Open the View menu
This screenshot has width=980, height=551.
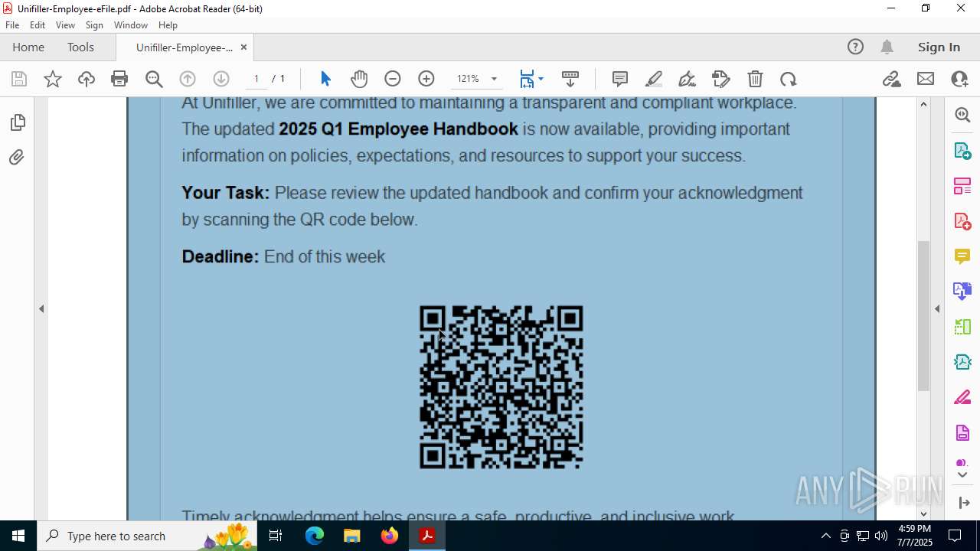(65, 25)
